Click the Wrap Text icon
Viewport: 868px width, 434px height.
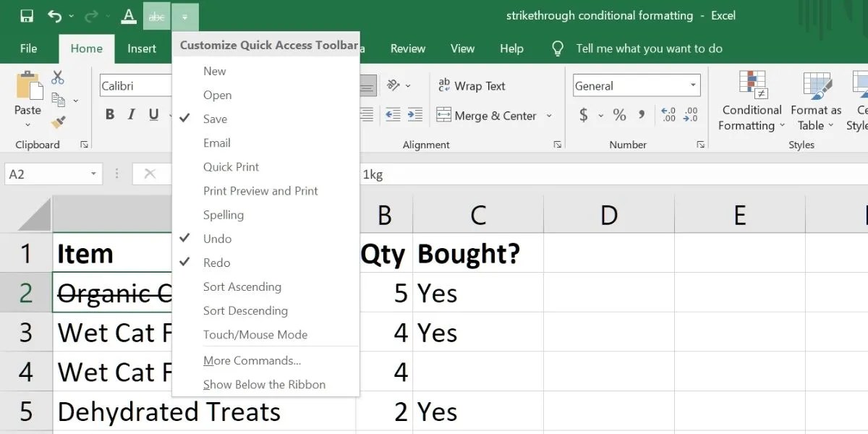click(471, 85)
